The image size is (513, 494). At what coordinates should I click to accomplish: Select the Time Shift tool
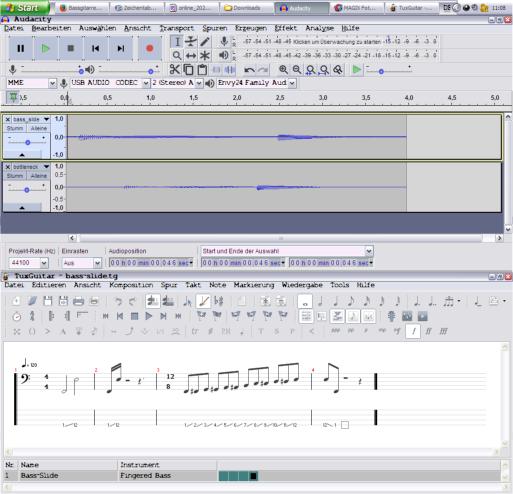[191, 55]
